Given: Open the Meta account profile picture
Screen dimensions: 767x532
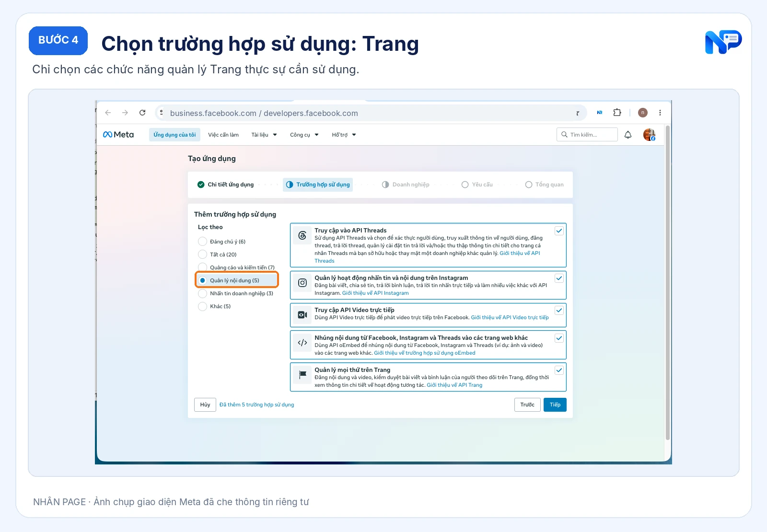Looking at the screenshot, I should [649, 135].
